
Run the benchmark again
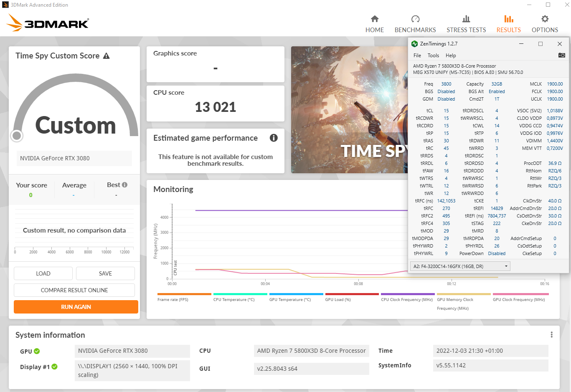point(76,307)
